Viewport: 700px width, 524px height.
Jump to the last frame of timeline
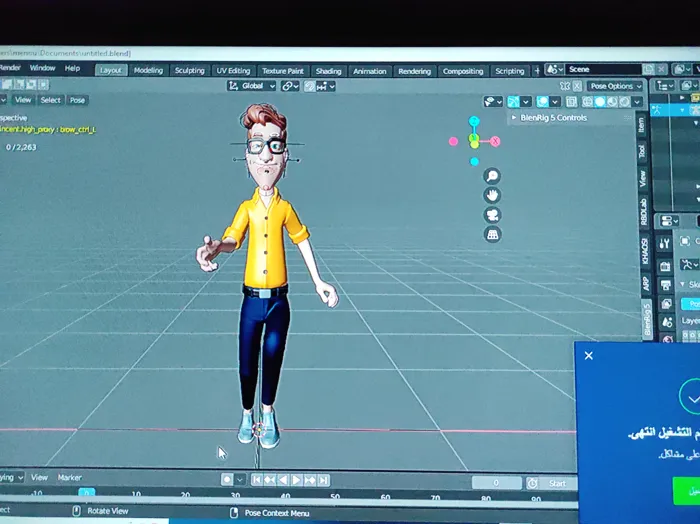pos(324,481)
